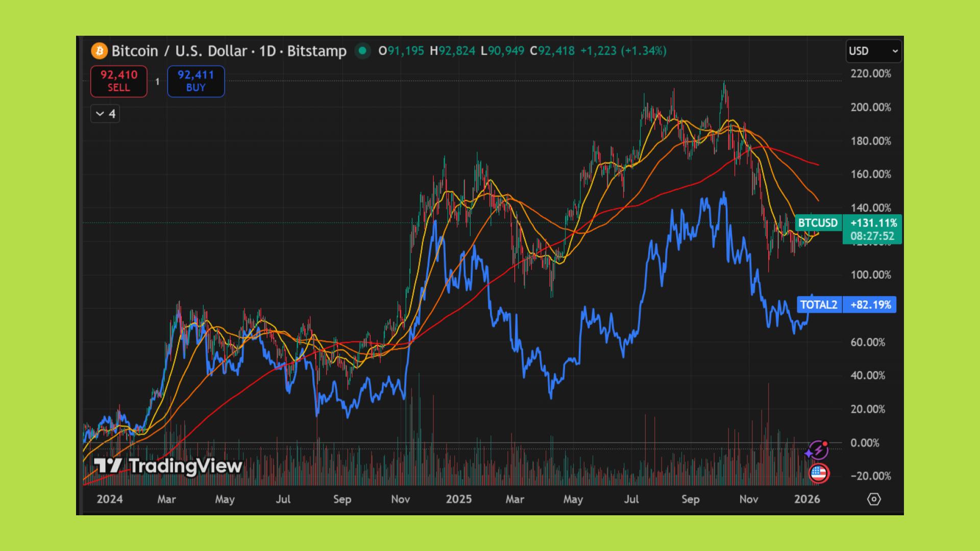Viewport: 980px width, 551px height.
Task: Open chart settings hexagon gear icon
Action: click(874, 499)
